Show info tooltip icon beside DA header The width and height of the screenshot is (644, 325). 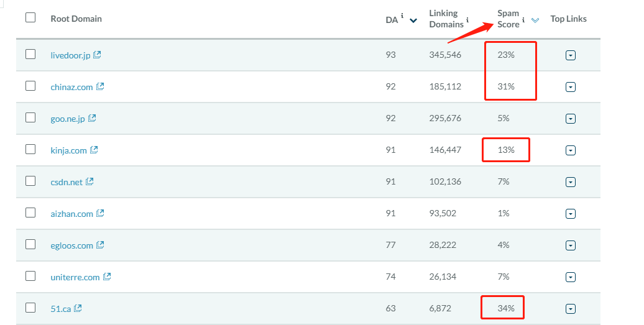click(x=402, y=16)
